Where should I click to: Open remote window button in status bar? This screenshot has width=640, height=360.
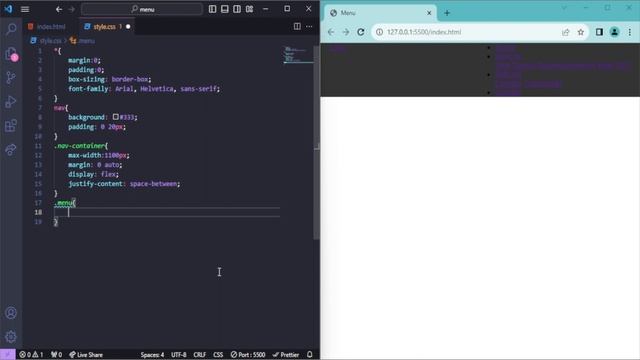pyautogui.click(x=7, y=354)
